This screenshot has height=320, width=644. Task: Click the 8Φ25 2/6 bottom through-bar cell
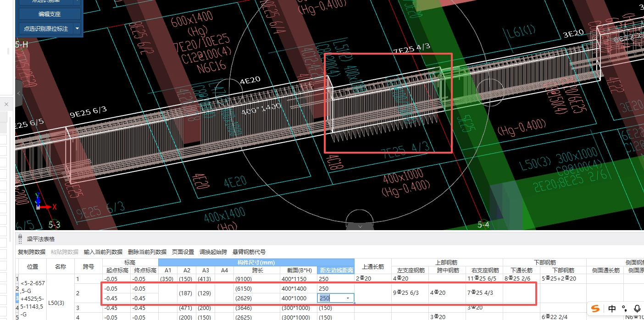(522, 279)
